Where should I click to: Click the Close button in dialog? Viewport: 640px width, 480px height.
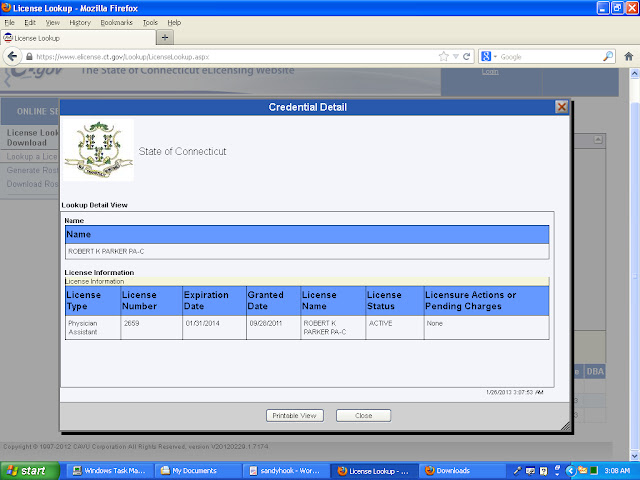click(363, 416)
